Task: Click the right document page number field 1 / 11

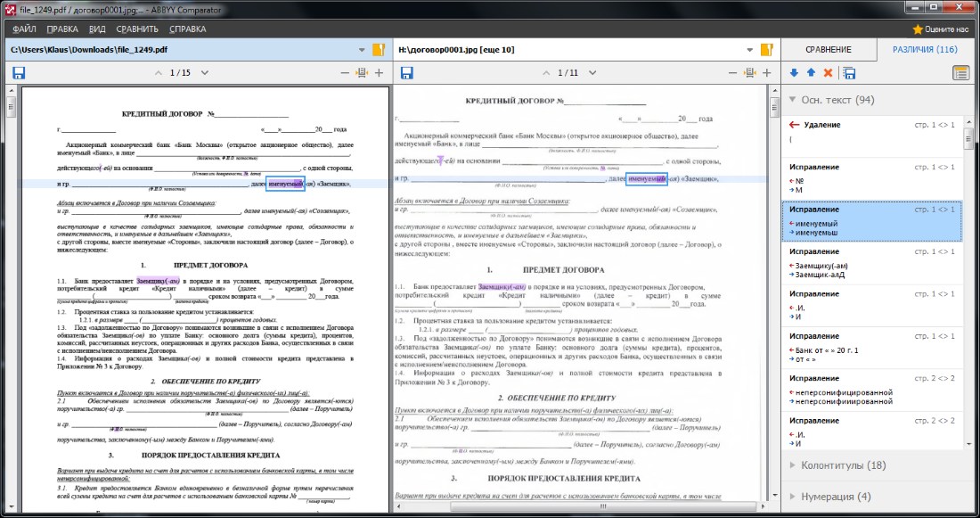Action: (x=568, y=73)
